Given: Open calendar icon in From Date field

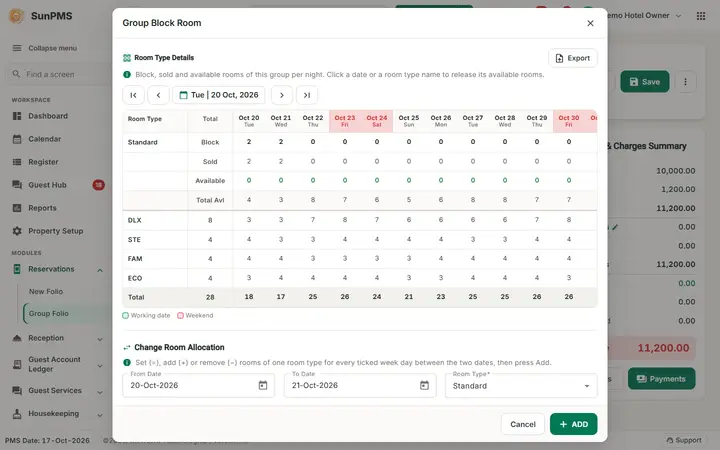Looking at the screenshot, I should [x=263, y=385].
